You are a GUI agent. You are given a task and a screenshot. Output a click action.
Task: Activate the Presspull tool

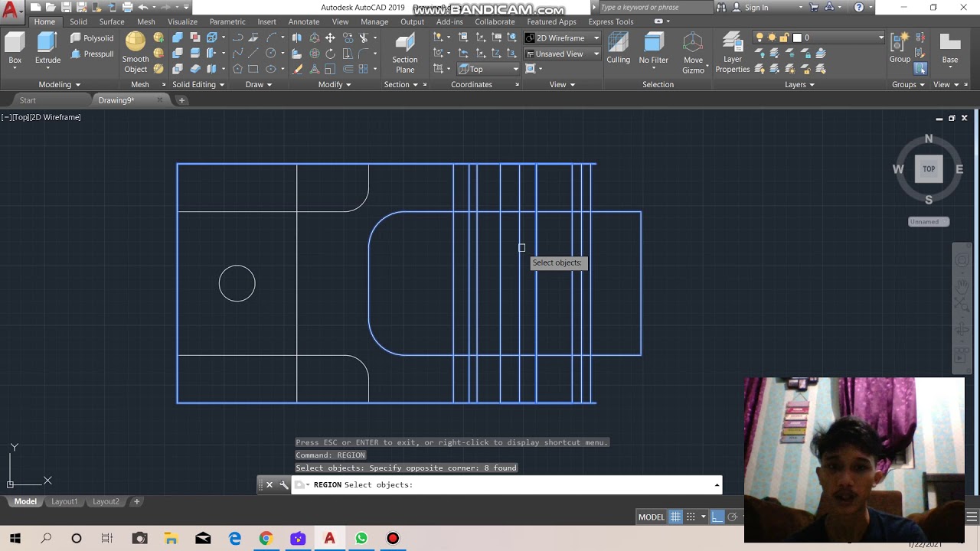point(92,54)
